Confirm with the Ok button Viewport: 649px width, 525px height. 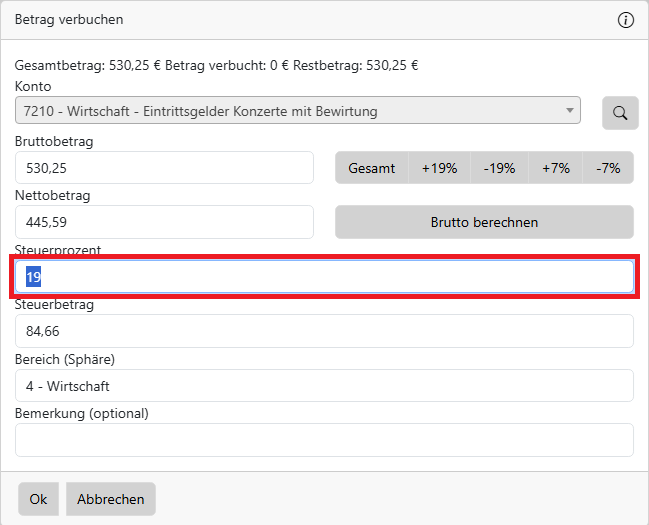38,499
